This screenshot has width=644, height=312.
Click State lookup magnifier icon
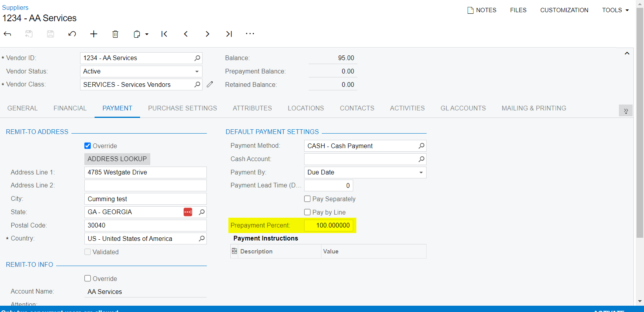point(202,212)
